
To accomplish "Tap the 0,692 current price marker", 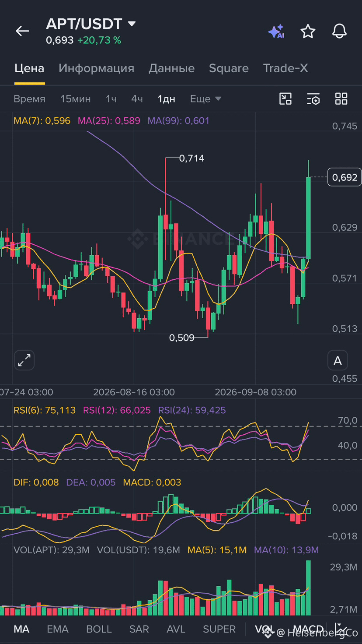I will [345, 177].
